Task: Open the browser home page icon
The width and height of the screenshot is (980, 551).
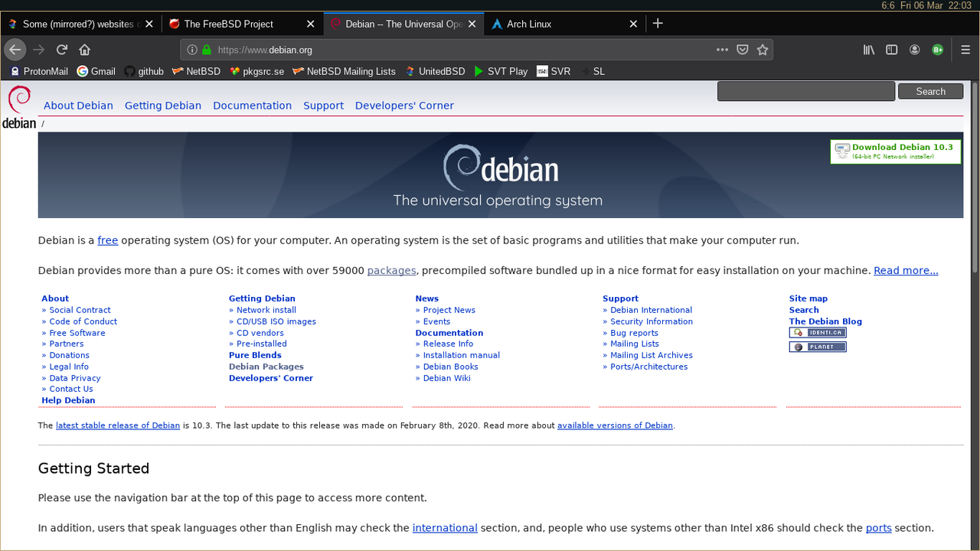Action: pos(85,50)
